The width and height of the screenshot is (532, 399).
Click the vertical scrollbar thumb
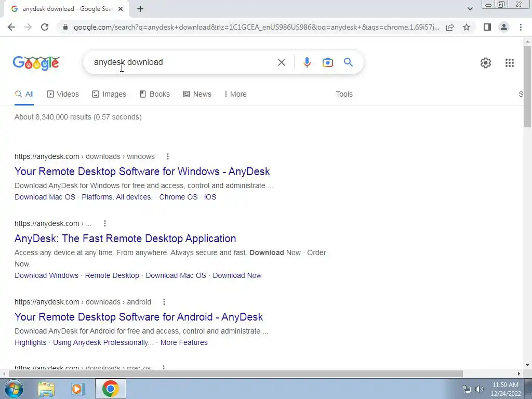click(528, 87)
